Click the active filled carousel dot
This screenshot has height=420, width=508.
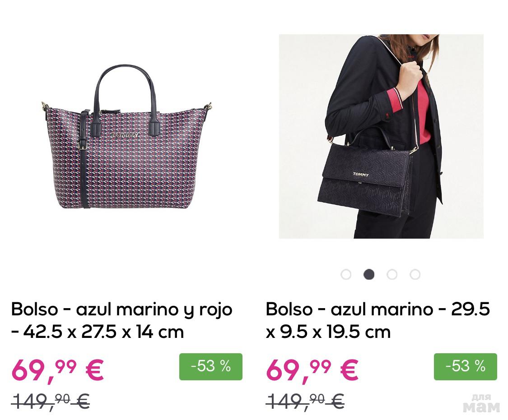point(368,274)
